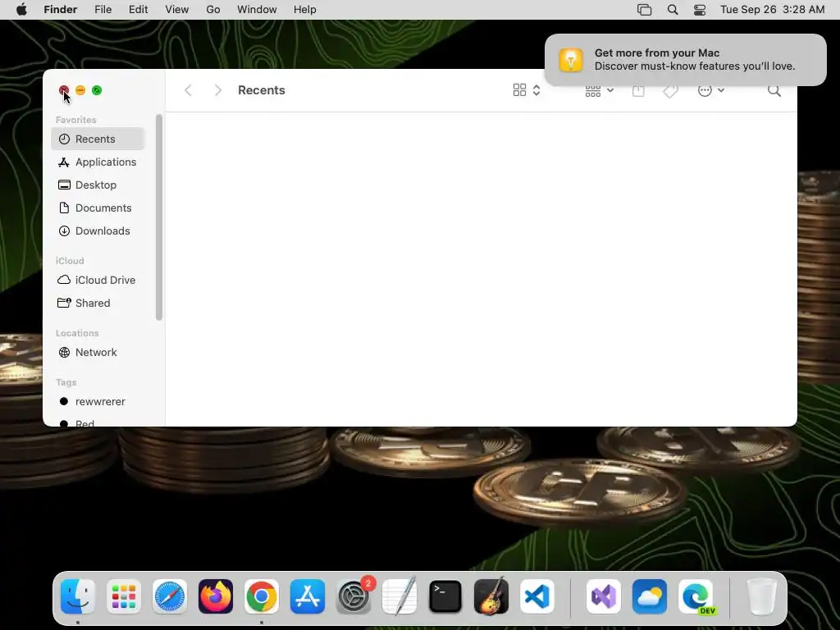Open Downloads in the sidebar
840x630 pixels.
tap(98, 231)
